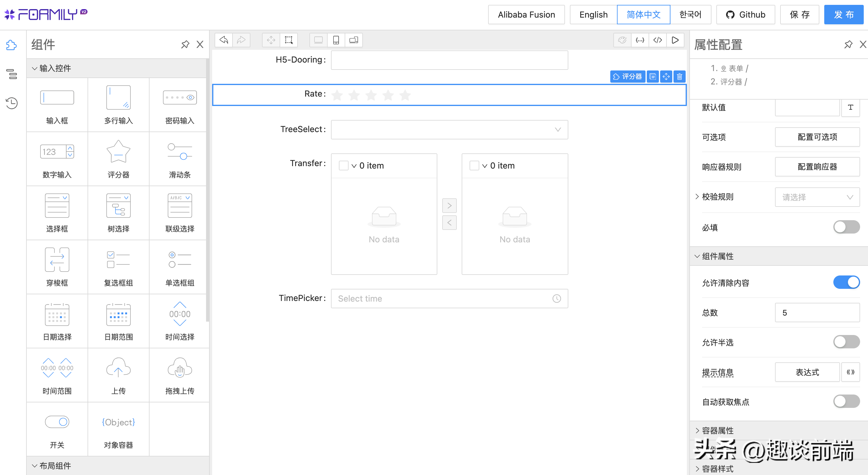Select the 滑动条 slider component
Image resolution: width=868 pixels, height=475 pixels.
coord(180,159)
